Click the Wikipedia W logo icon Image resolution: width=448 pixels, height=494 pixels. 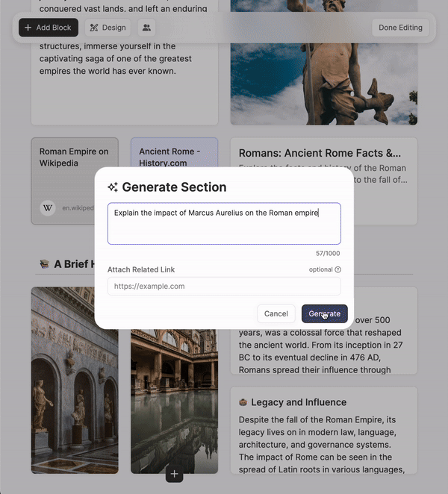tap(48, 208)
